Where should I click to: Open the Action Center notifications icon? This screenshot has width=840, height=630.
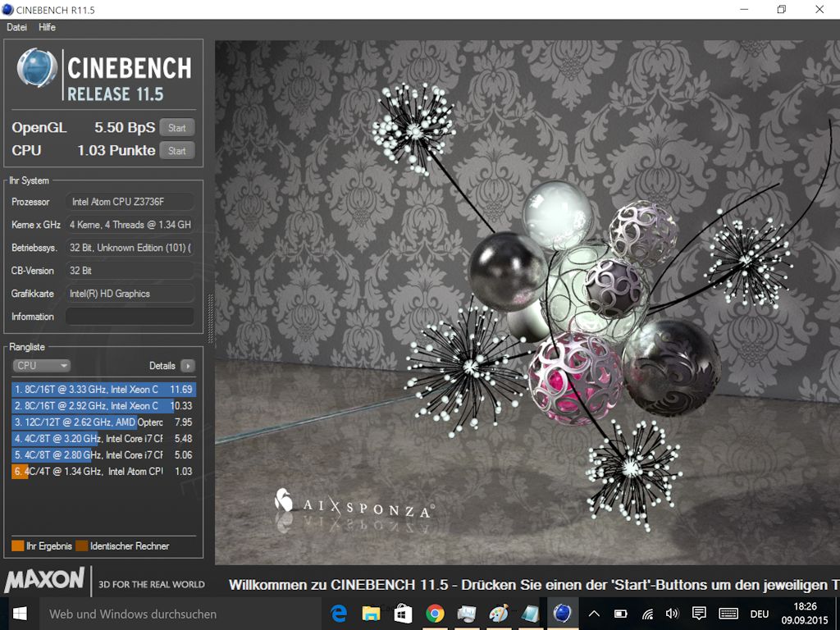(x=699, y=614)
